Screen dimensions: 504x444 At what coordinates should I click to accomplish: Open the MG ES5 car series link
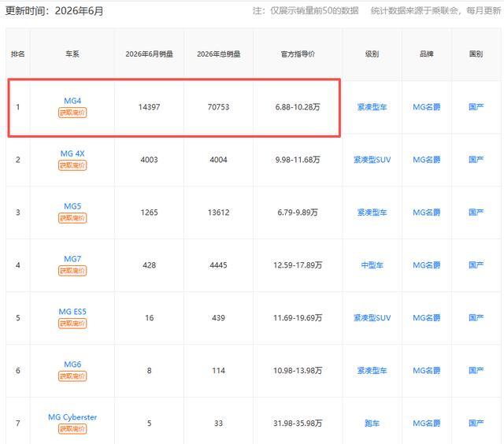tap(72, 312)
